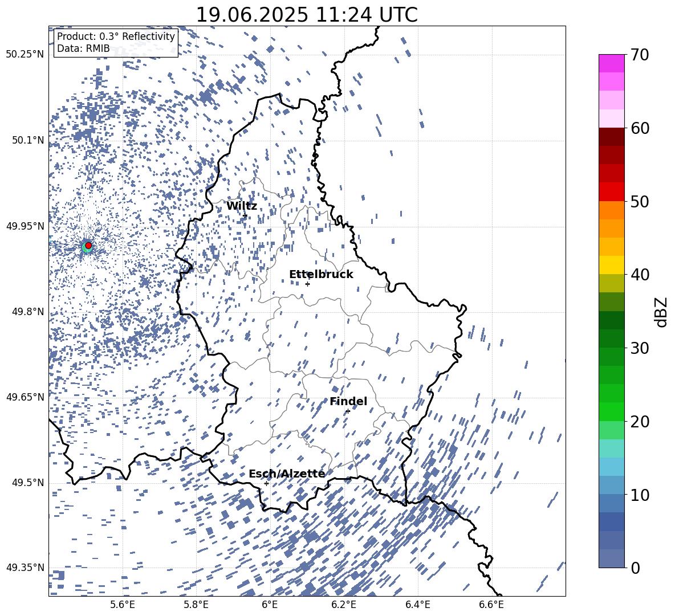Click the bright green colorbar segment above 20
675x616 pixels.
[x=611, y=411]
